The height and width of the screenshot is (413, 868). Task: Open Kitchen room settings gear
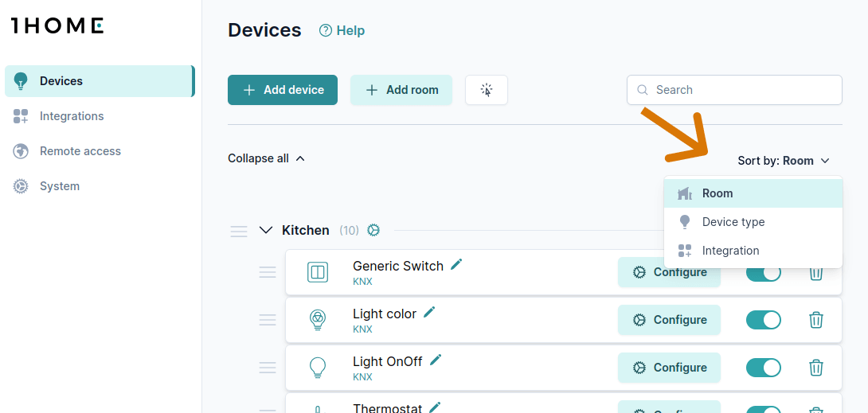pos(373,230)
